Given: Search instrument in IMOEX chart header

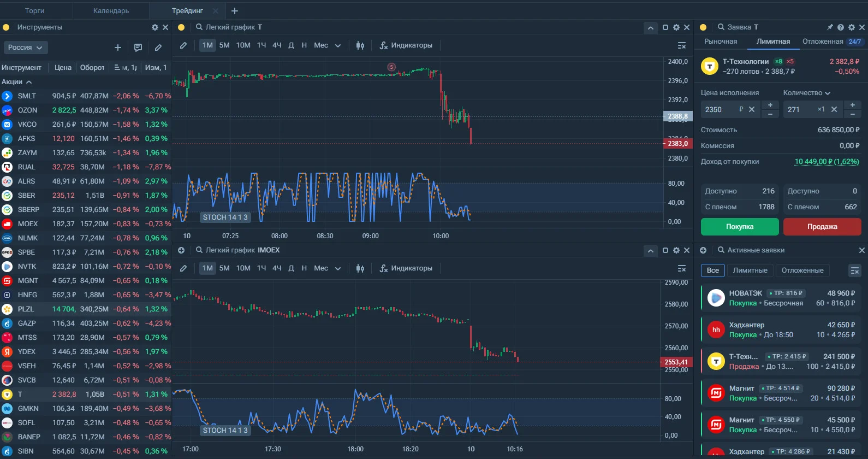Looking at the screenshot, I should click(x=199, y=250).
